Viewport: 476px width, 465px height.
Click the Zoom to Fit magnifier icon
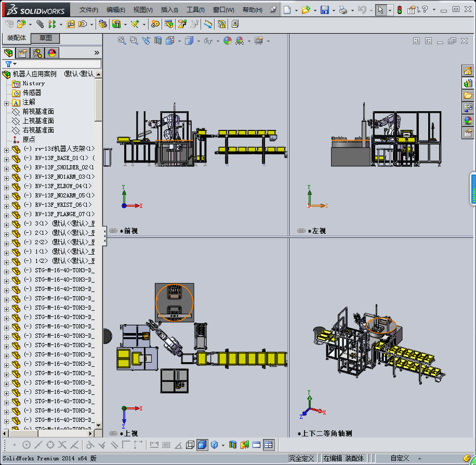(122, 41)
